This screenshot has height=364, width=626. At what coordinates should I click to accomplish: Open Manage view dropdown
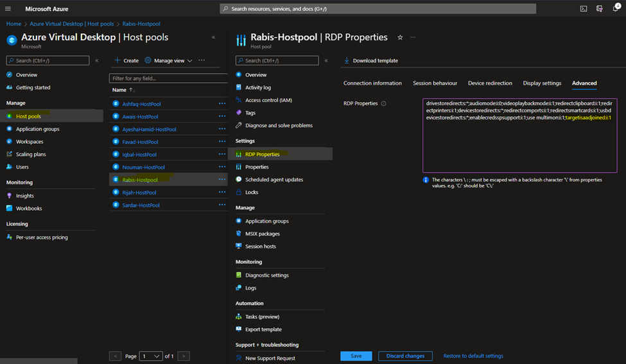(168, 60)
